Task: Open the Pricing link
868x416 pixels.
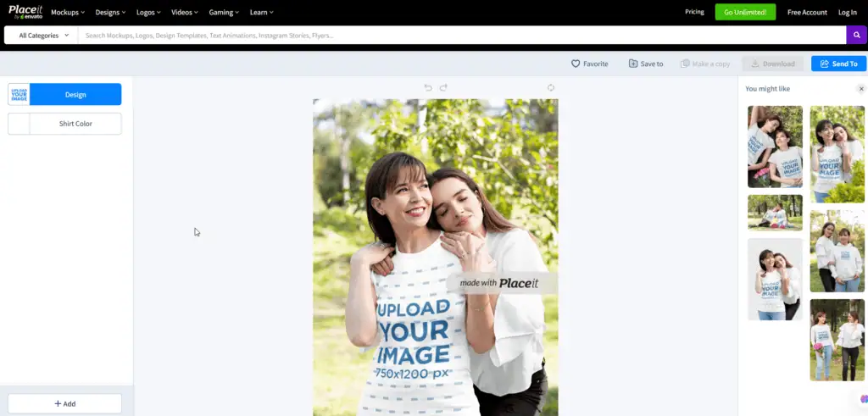Action: (694, 13)
